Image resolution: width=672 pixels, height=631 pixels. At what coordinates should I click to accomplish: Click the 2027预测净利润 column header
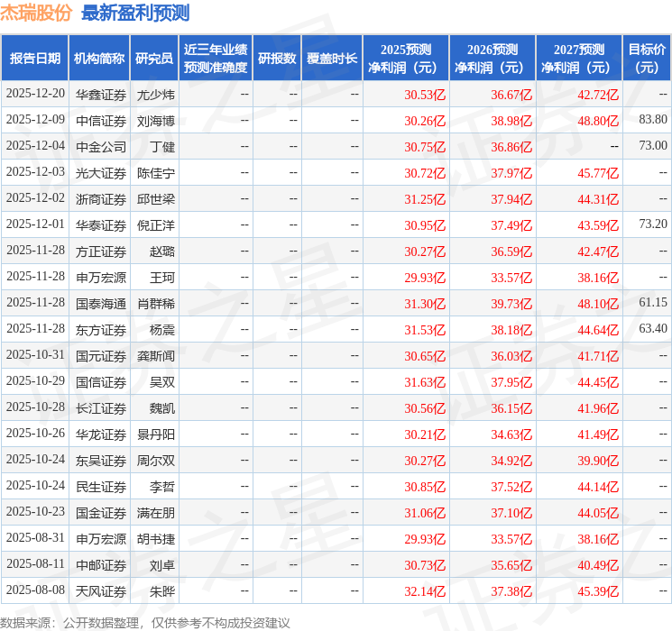(579, 58)
